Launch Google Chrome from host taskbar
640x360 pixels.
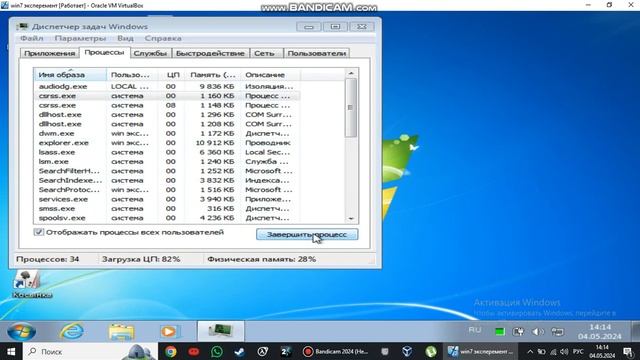pos(171,351)
